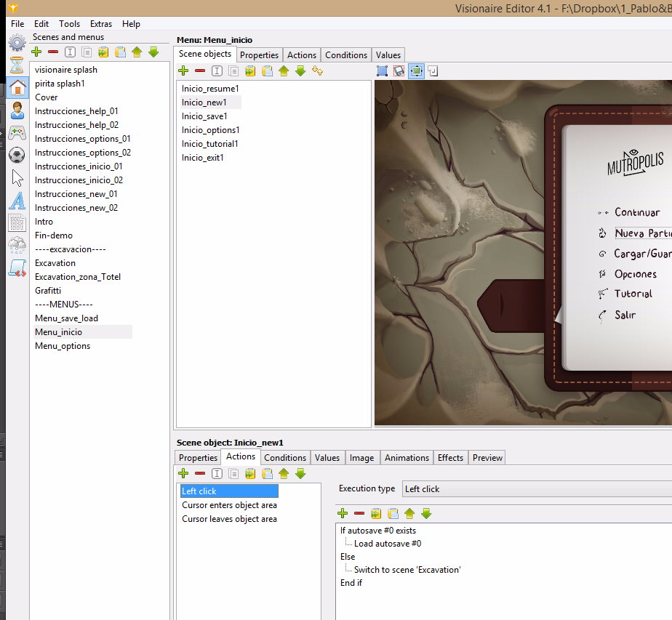
Task: Add a new action to scene object Inicio_new1
Action: click(x=183, y=474)
